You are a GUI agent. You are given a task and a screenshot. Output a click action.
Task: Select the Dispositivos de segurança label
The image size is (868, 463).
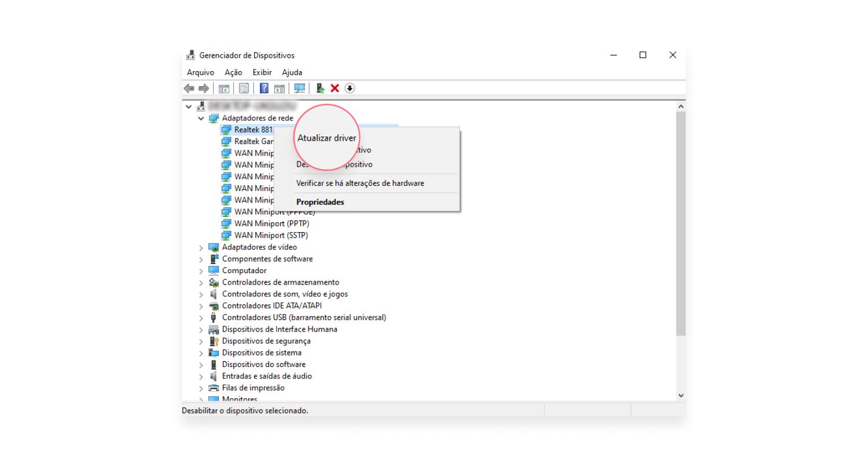coord(266,341)
